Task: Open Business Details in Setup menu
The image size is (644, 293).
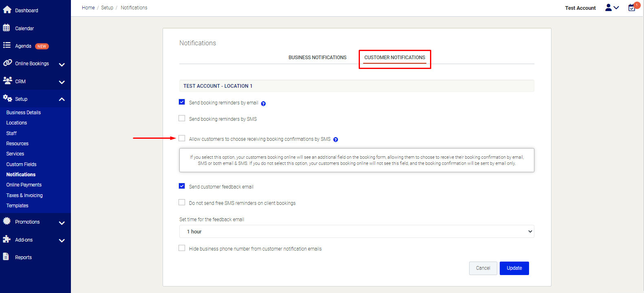Action: click(x=24, y=113)
